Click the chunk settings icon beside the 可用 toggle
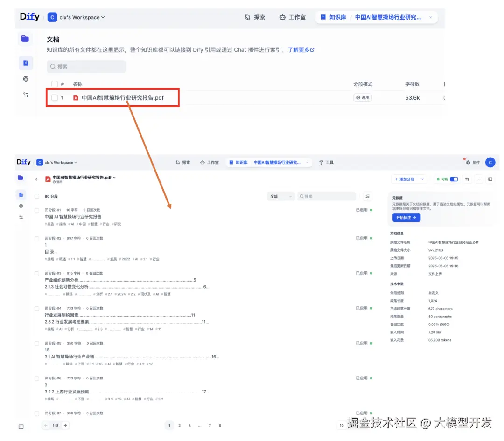Screen dimensions: 504x441 click(467, 179)
